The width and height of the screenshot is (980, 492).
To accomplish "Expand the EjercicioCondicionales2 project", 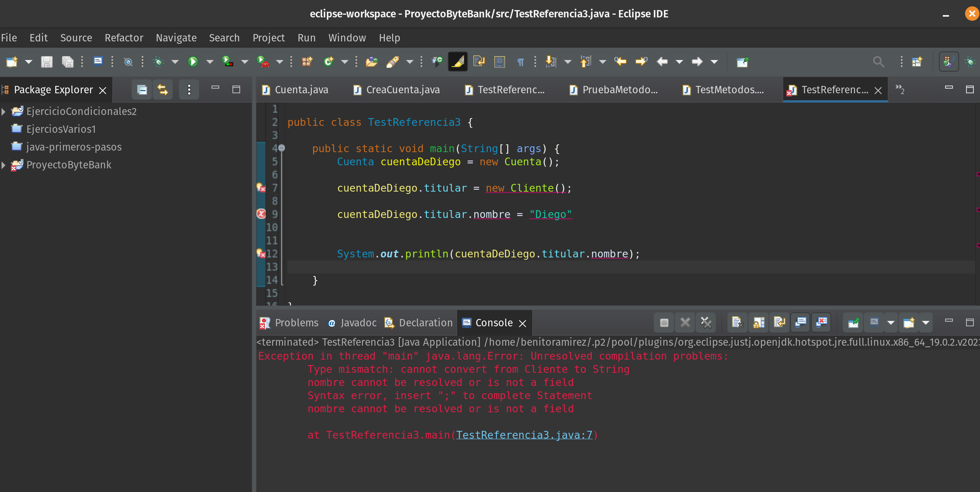I will coord(3,111).
